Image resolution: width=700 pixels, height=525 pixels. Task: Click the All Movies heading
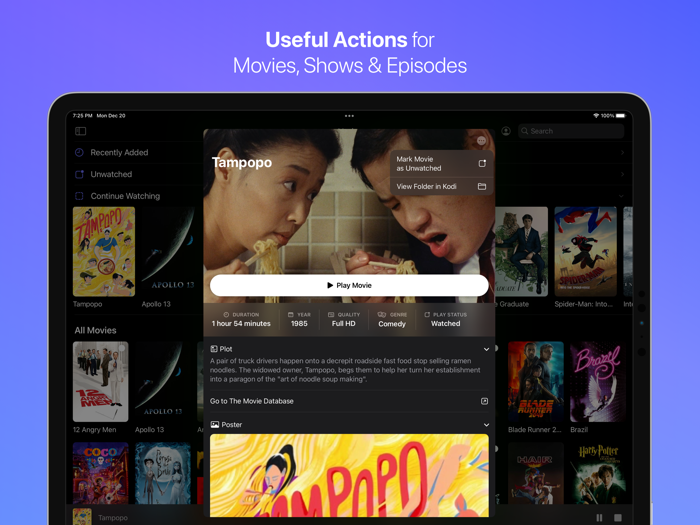96,330
